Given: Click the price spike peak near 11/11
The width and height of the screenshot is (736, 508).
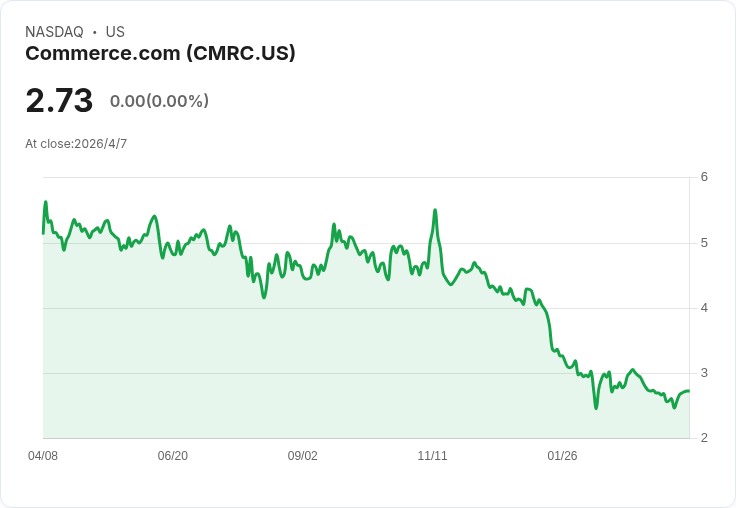Looking at the screenshot, I should coord(435,210).
